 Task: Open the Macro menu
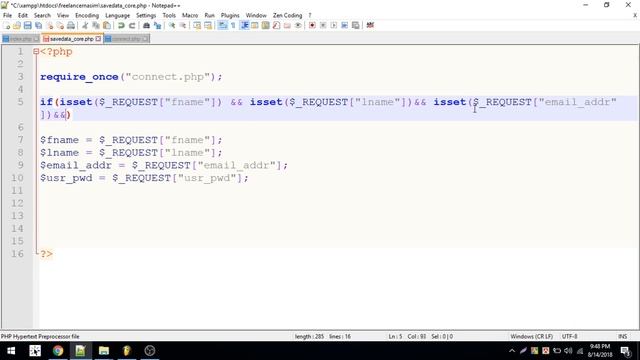pos(190,15)
